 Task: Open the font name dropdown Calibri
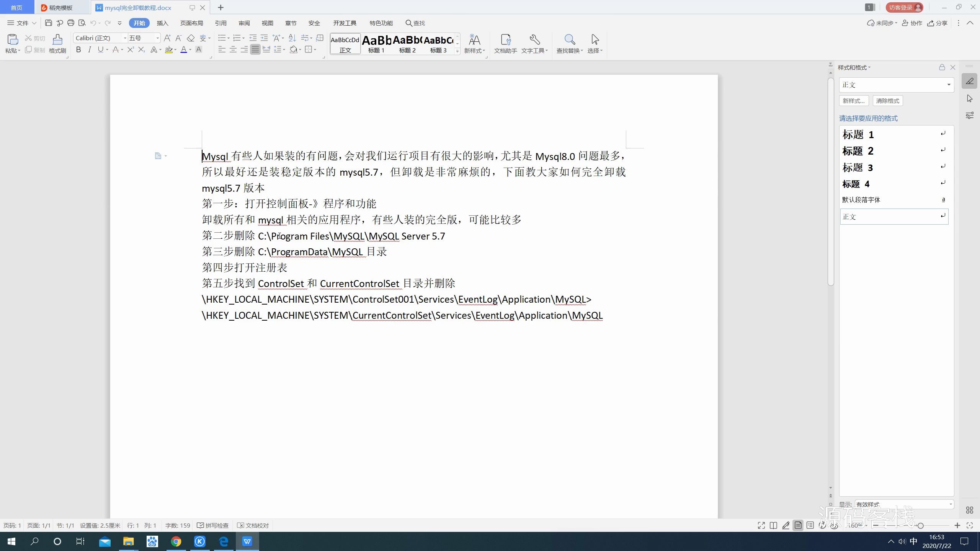click(x=124, y=38)
